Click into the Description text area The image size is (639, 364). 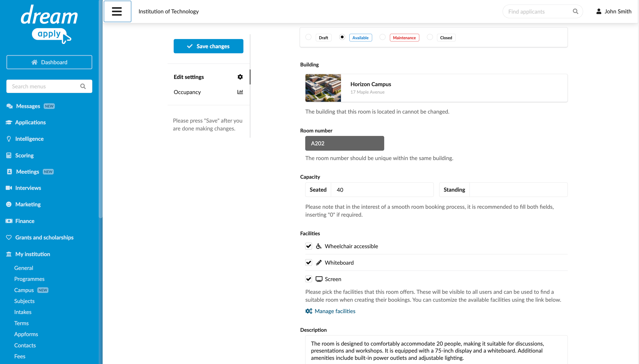436,350
